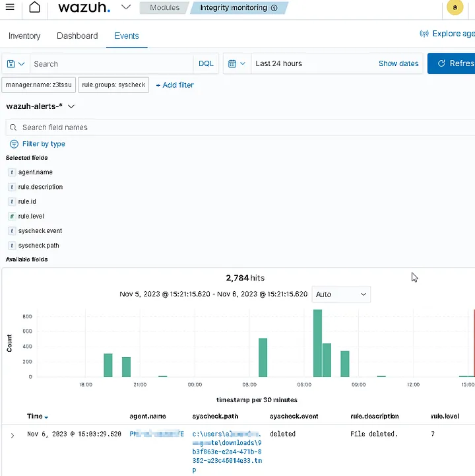Sort by the Time column header
This screenshot has height=476, width=475.
[x=38, y=416]
